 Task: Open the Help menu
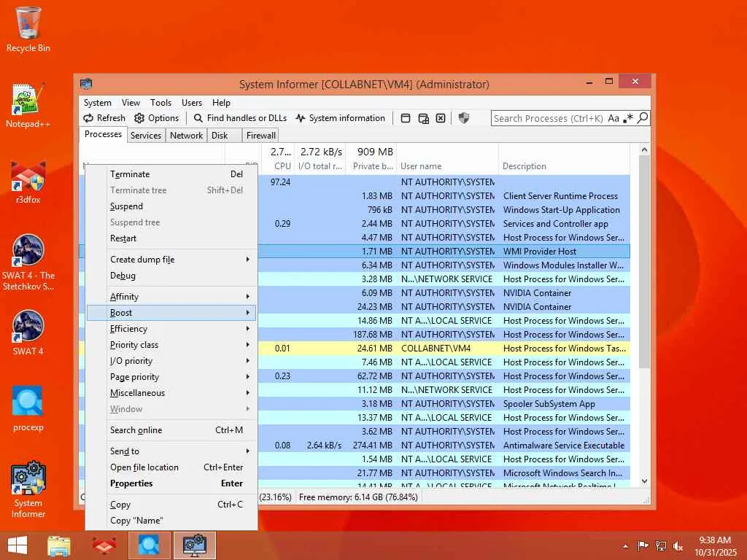[x=221, y=102]
